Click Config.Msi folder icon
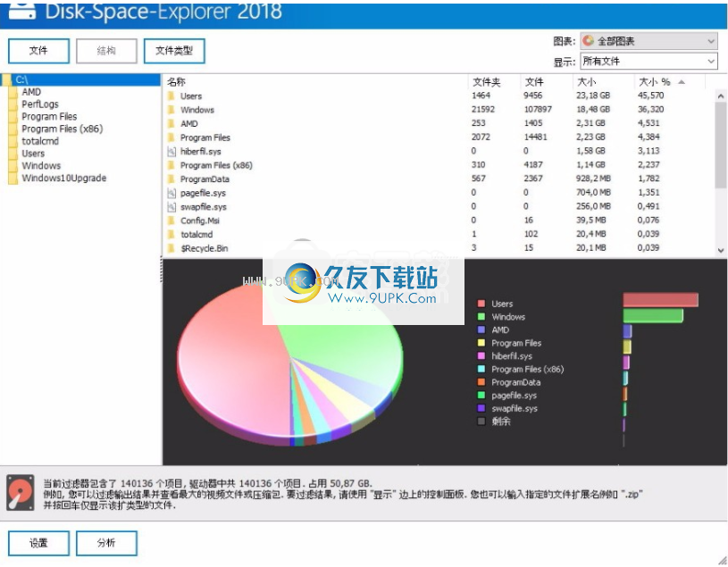This screenshot has width=728, height=567. (x=172, y=221)
